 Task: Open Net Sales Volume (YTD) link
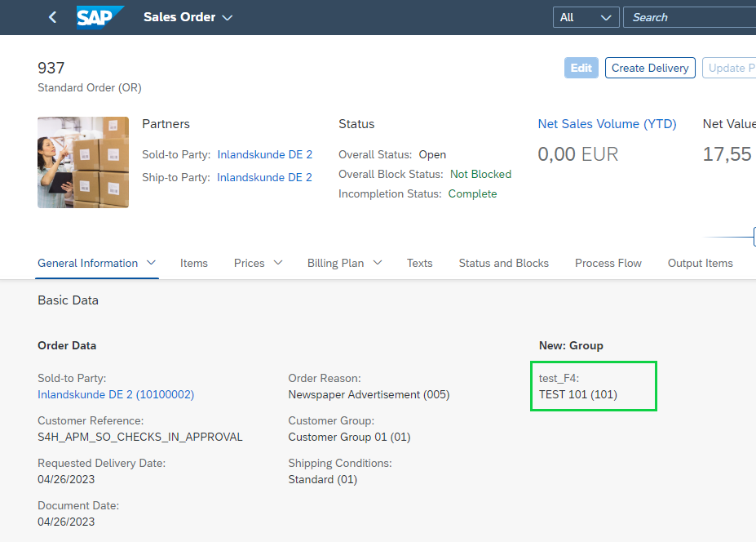tap(607, 124)
